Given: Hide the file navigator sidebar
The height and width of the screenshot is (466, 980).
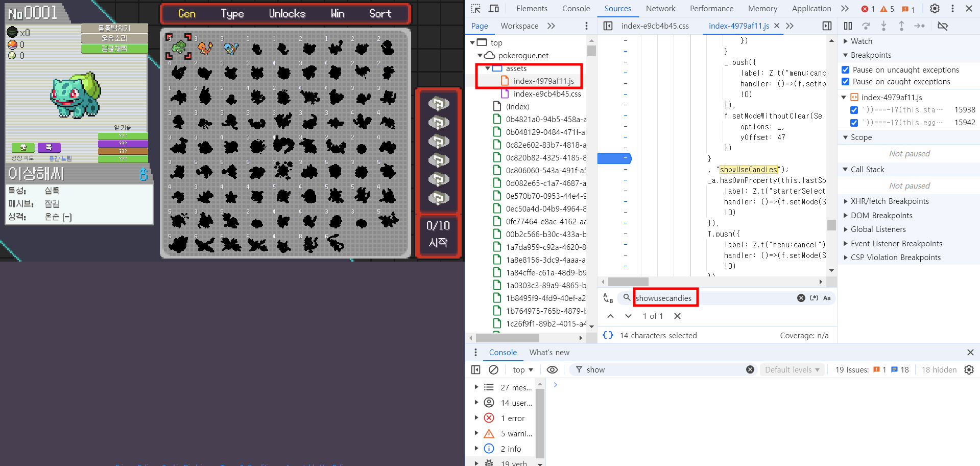Looking at the screenshot, I should click(608, 26).
